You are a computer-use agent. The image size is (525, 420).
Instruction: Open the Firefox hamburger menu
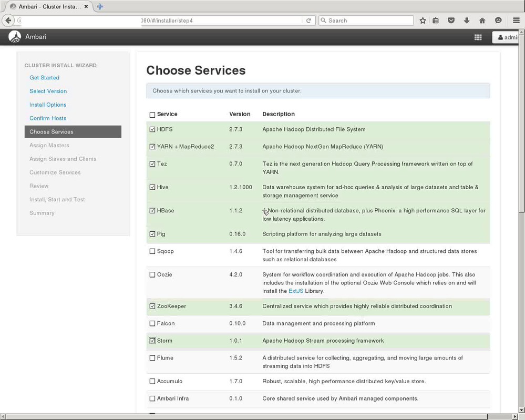516,20
